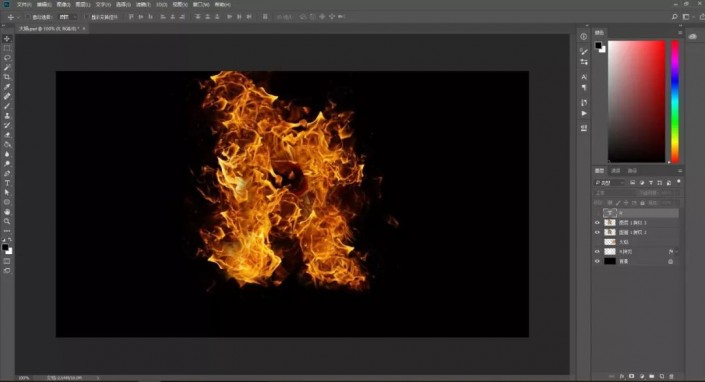Open the layer filter type dropdown
Screen dimensions: 705x382
pos(610,183)
